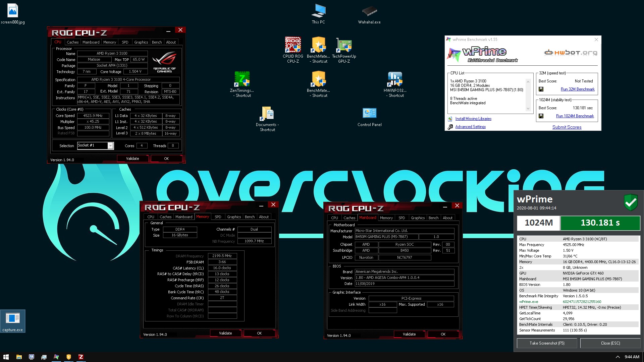Open the Advanced Settings link
Screen dimensions: 644x362
tap(470, 127)
